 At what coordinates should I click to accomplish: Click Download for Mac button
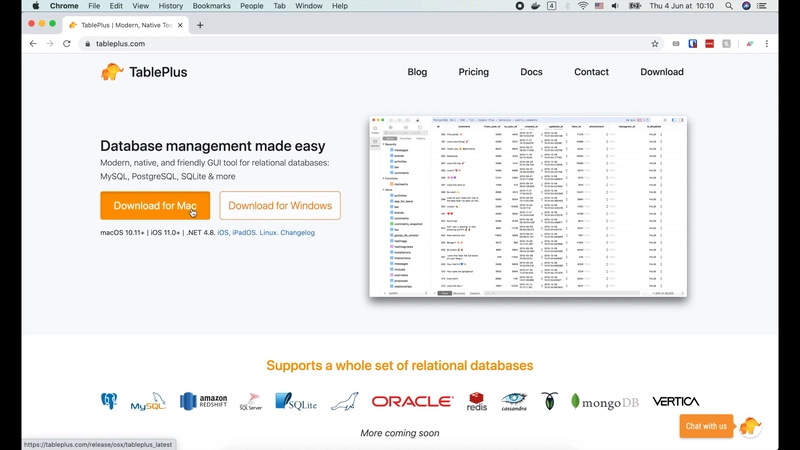(x=155, y=206)
